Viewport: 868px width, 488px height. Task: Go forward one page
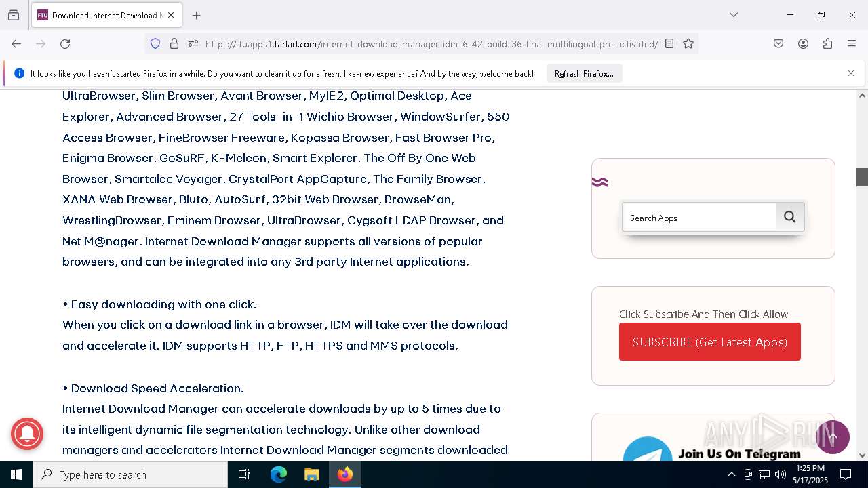click(x=41, y=44)
